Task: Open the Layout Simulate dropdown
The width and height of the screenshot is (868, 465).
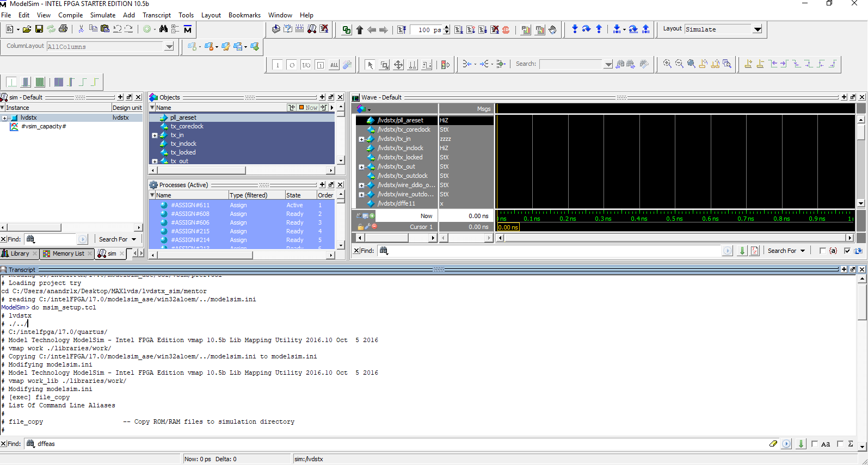Action: pyautogui.click(x=757, y=29)
